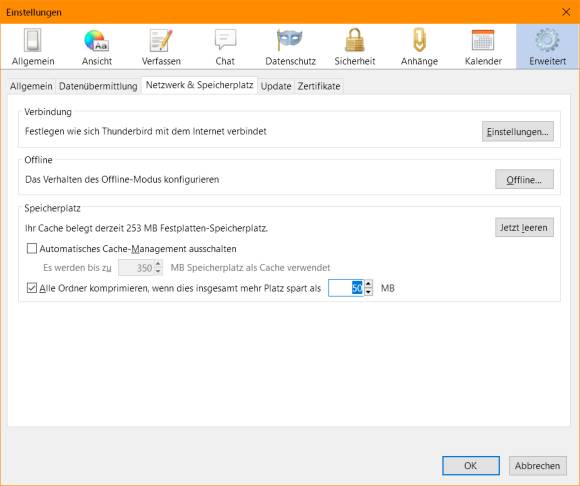
Task: Open connection Einstellungen... dialog
Action: 517,131
